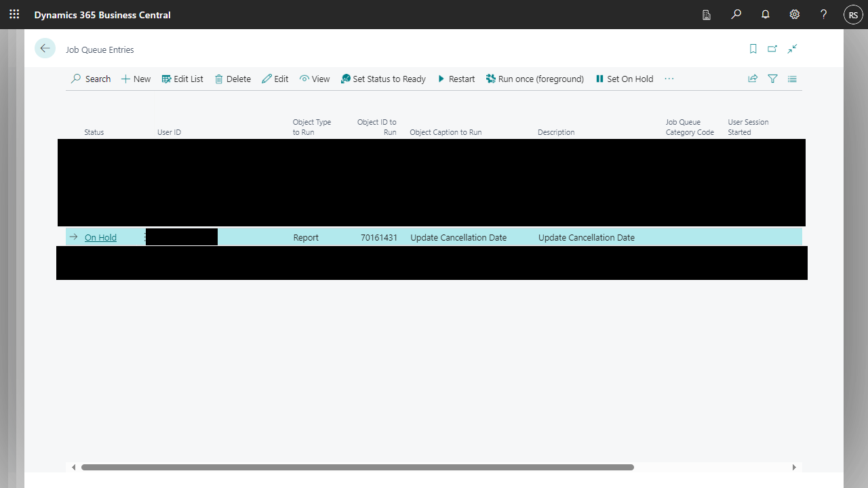
Task: Click the Set On Hold button
Action: tap(624, 79)
